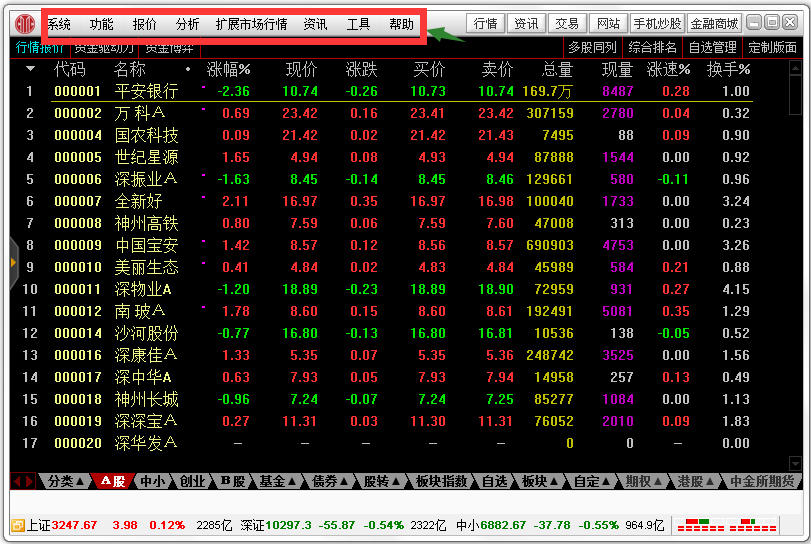Click the 金融商城 button

[714, 23]
